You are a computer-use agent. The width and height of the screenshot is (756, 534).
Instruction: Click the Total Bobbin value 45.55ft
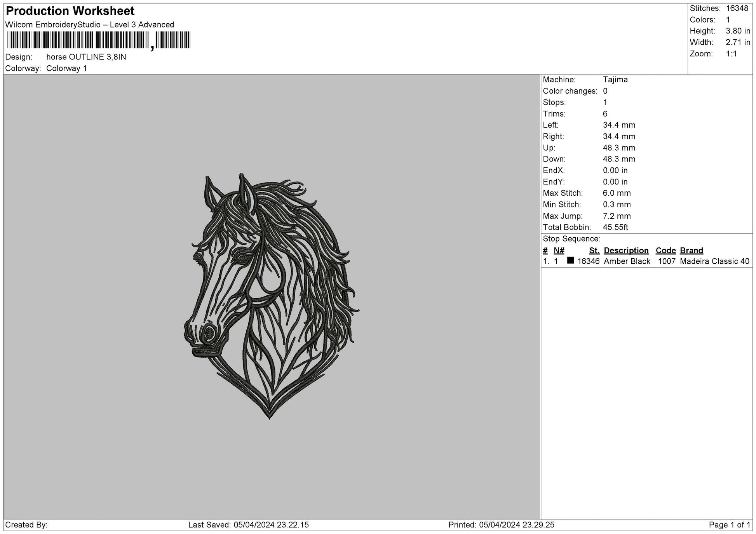615,227
